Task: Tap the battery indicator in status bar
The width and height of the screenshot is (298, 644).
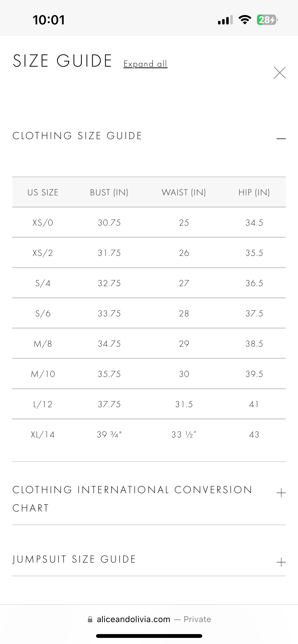Action: [267, 20]
